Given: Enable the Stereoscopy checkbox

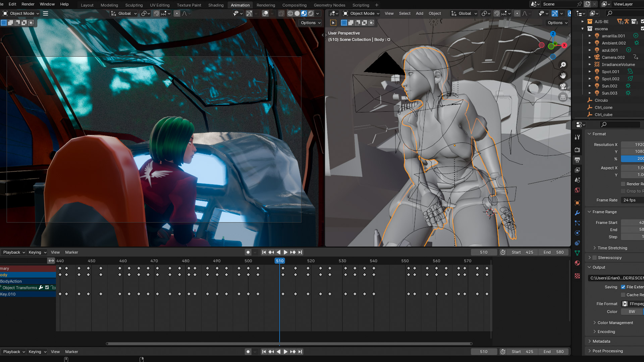Looking at the screenshot, I should tap(595, 258).
